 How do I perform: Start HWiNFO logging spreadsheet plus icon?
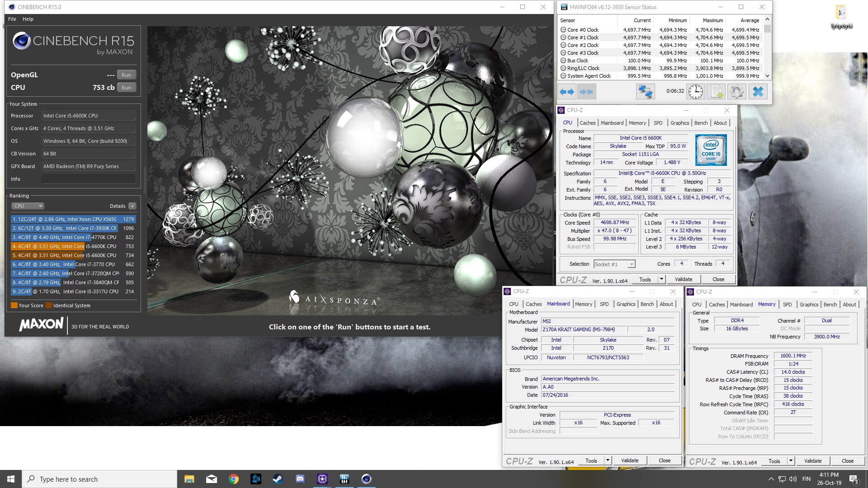click(x=717, y=92)
